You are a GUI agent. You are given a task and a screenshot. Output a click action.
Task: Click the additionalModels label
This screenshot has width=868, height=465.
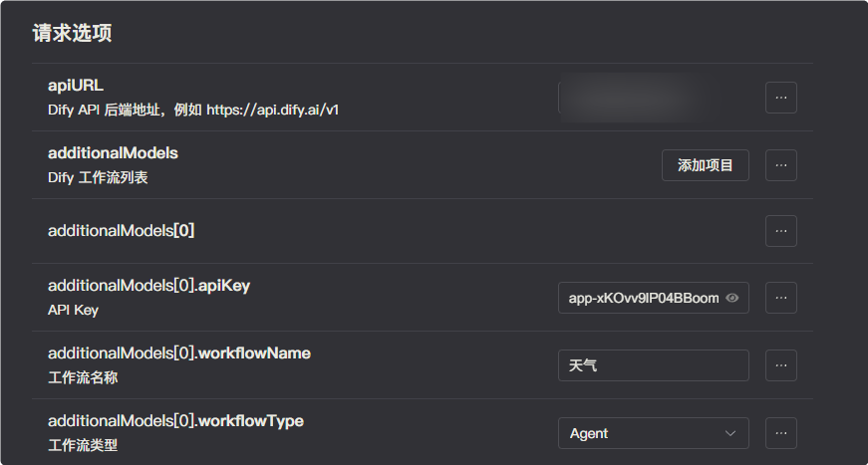coord(113,152)
